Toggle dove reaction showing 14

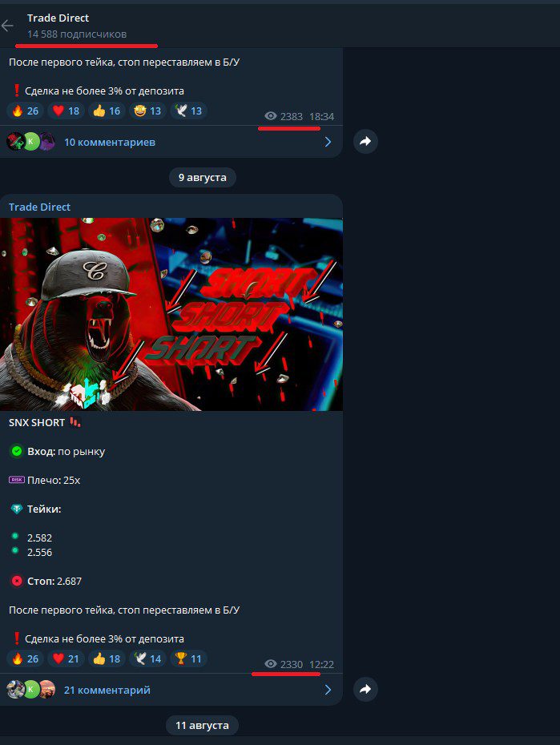[147, 658]
